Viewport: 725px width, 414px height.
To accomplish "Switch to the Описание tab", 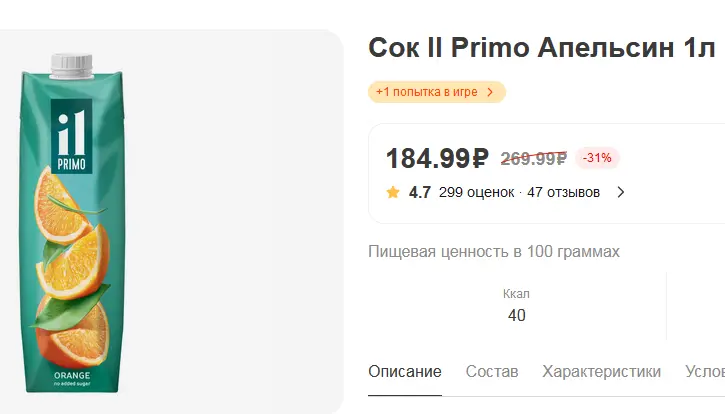I will pos(405,371).
